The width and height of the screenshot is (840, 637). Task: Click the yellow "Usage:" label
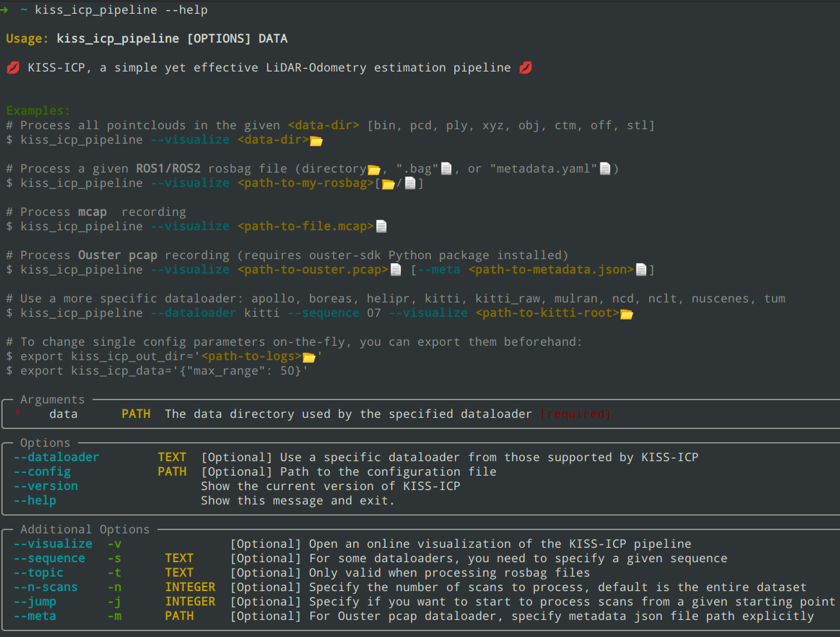coord(28,39)
